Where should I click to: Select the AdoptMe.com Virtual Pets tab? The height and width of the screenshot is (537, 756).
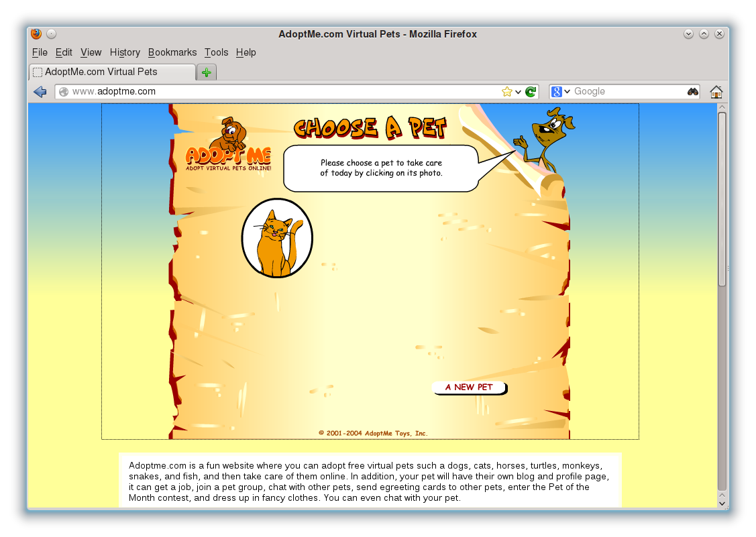click(x=112, y=72)
